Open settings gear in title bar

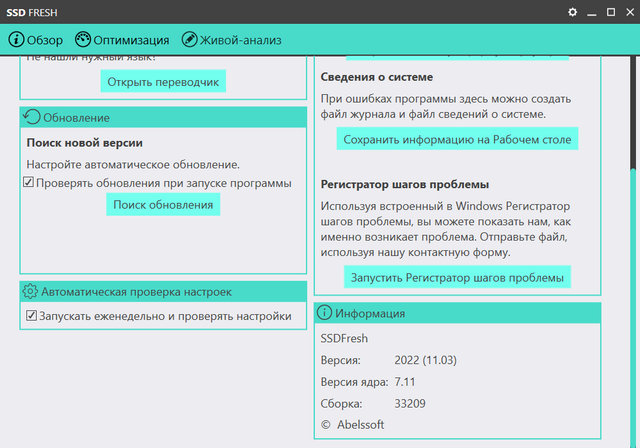(573, 12)
